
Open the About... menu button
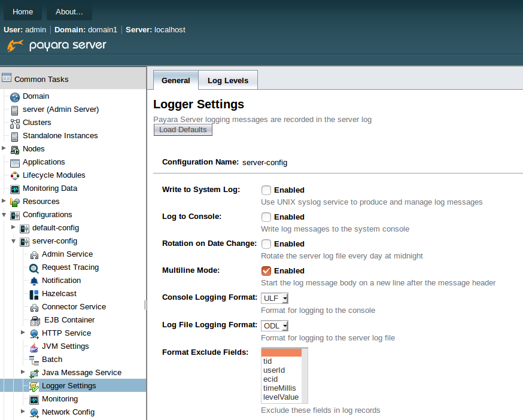click(69, 12)
